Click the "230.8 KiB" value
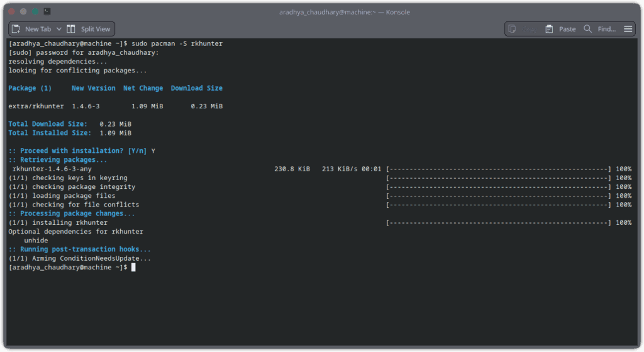Viewport: 644px width, 352px height. (292, 169)
